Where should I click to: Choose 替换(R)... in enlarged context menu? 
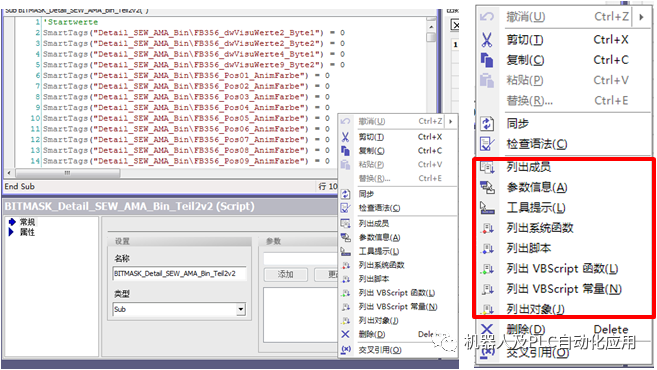pos(529,101)
